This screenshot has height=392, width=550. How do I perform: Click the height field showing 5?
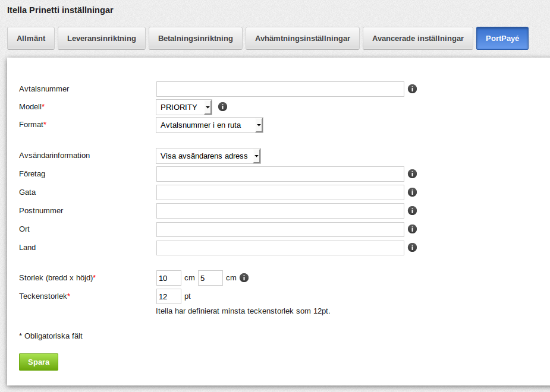[x=210, y=278]
